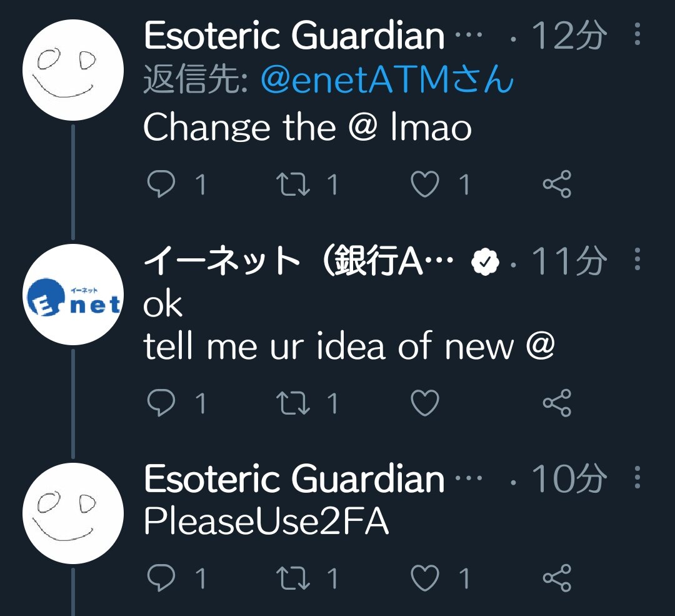Open the イーネット account name
Screen dimensions: 675x616
coord(298,261)
